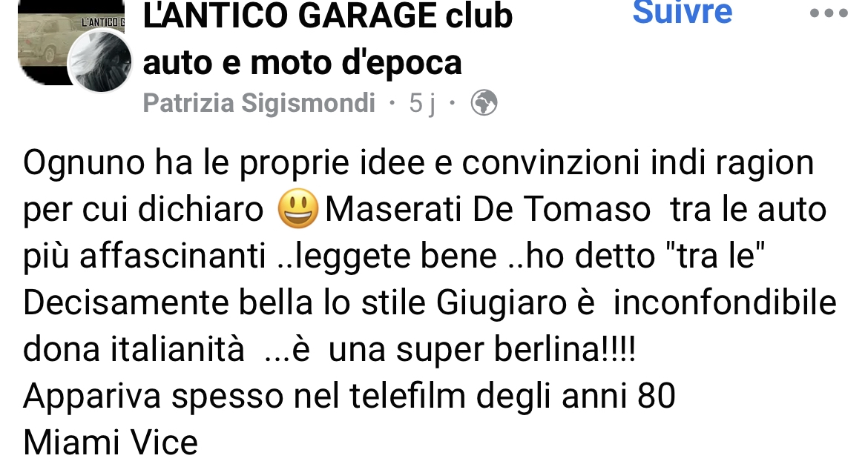This screenshot has width=868, height=467.
Task: Click the "auto e moto d'epoca" title line
Action: click(x=302, y=62)
